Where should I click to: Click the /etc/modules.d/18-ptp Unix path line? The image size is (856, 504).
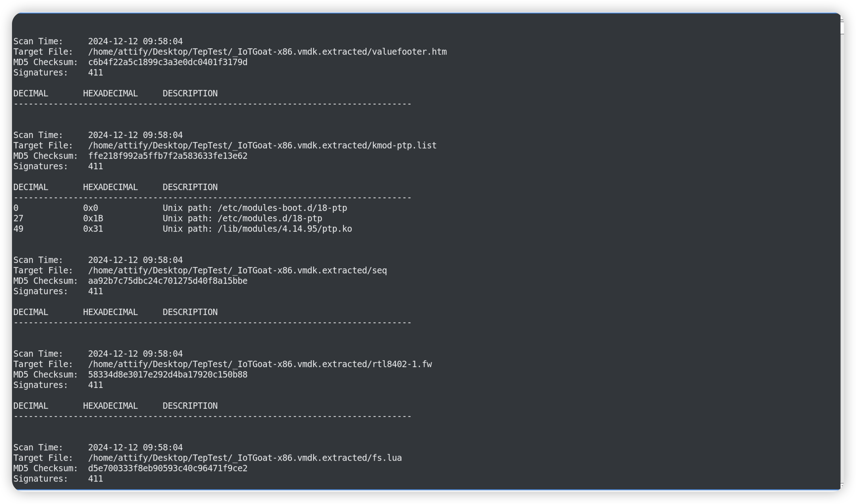[242, 218]
